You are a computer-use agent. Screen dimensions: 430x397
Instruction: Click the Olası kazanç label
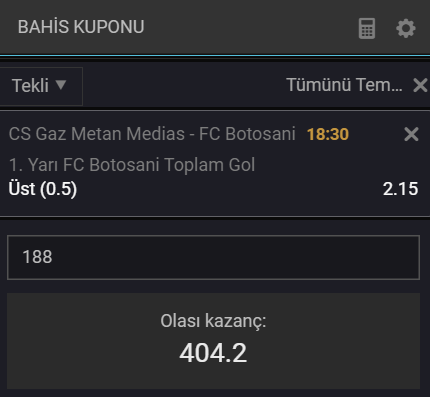[x=213, y=321]
